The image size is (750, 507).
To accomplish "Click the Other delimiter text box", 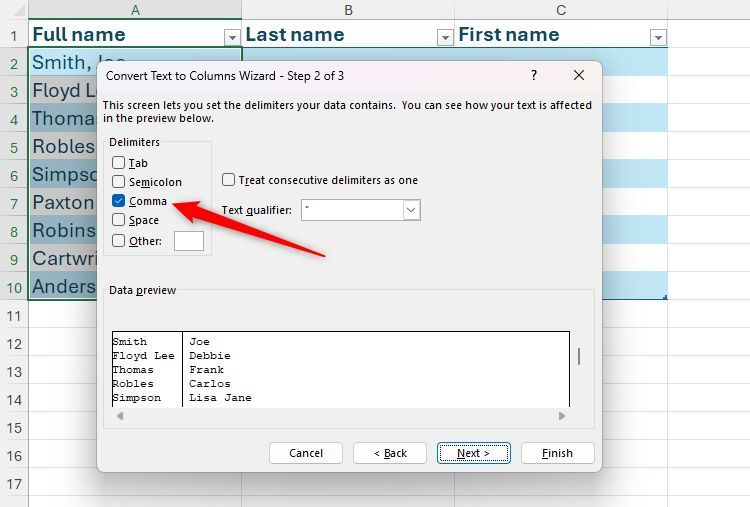I will pyautogui.click(x=188, y=241).
